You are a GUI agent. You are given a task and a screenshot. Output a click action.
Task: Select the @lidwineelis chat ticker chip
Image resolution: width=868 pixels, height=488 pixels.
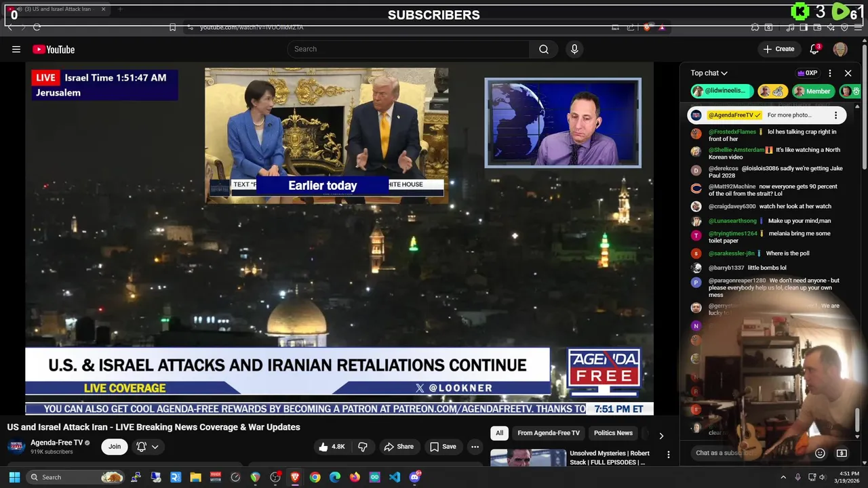tap(722, 91)
